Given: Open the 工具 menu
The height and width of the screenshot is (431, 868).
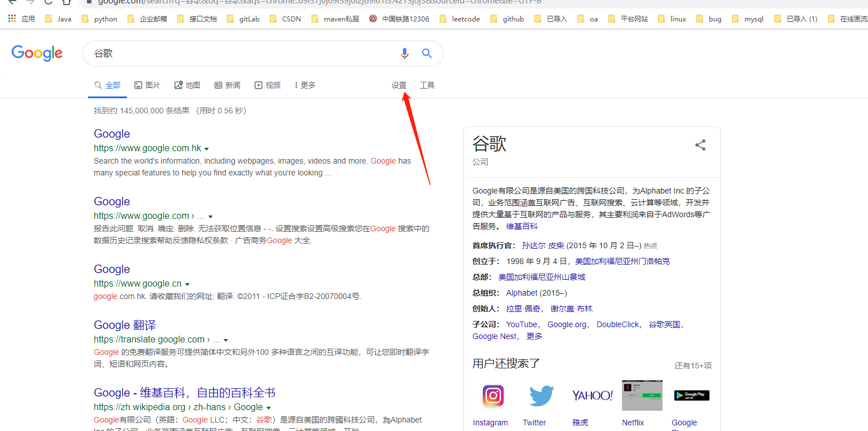Looking at the screenshot, I should (x=427, y=85).
